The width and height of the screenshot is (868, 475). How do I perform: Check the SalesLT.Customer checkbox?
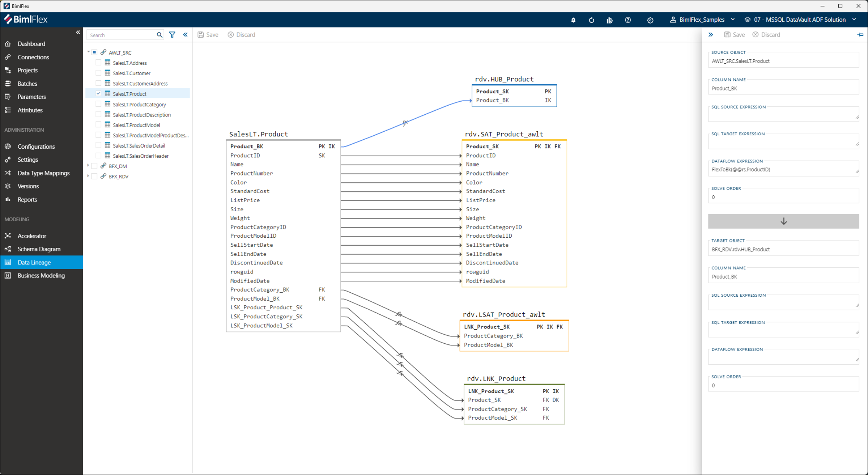point(98,72)
